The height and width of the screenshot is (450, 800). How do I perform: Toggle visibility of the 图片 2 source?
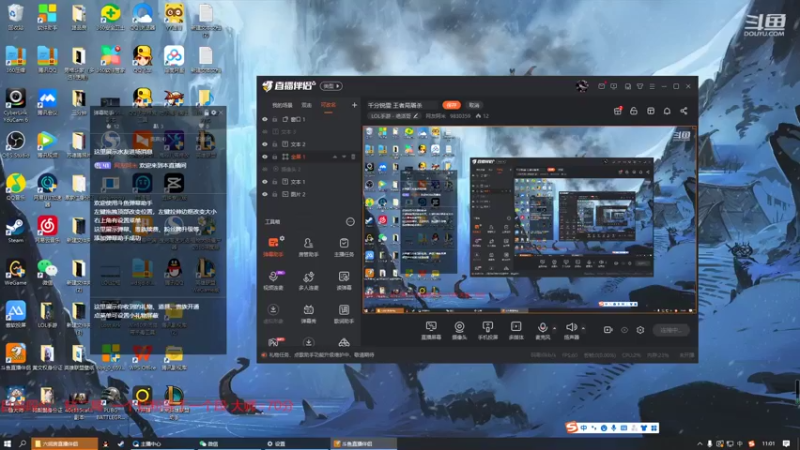264,194
